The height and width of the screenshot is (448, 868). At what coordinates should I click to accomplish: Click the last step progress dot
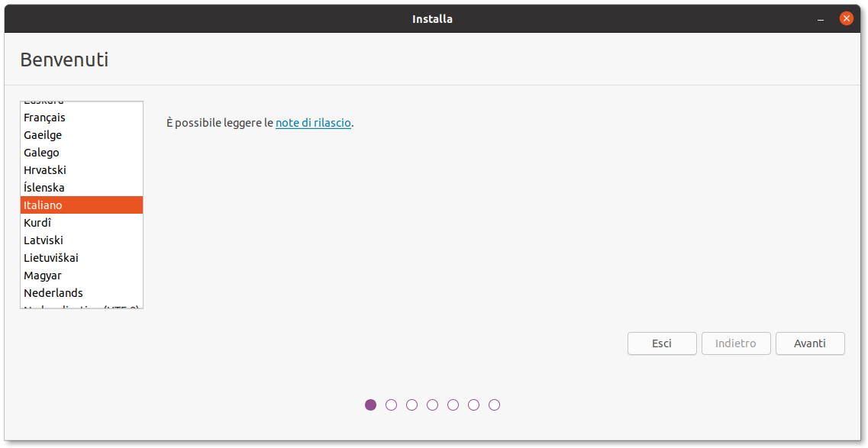494,405
